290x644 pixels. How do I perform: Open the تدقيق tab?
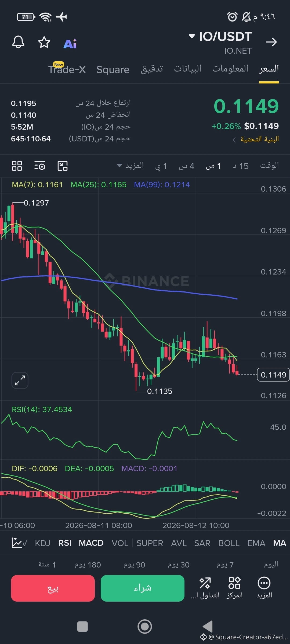pos(152,69)
